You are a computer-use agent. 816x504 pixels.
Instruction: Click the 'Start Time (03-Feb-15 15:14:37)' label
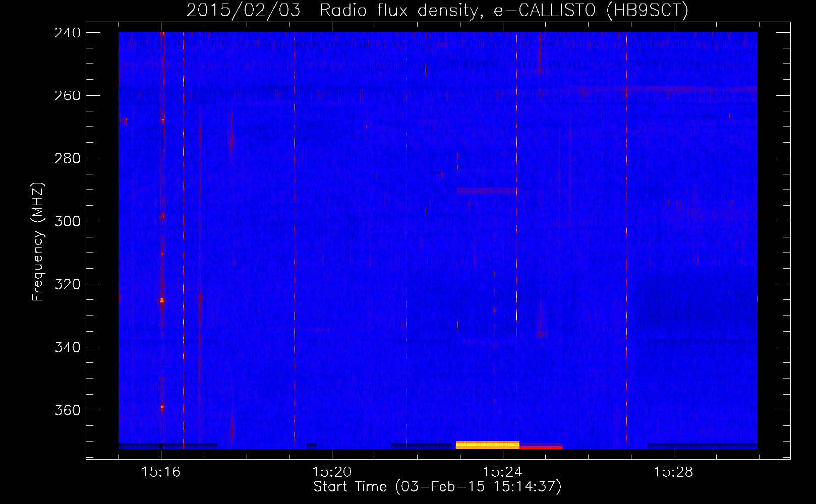437,487
